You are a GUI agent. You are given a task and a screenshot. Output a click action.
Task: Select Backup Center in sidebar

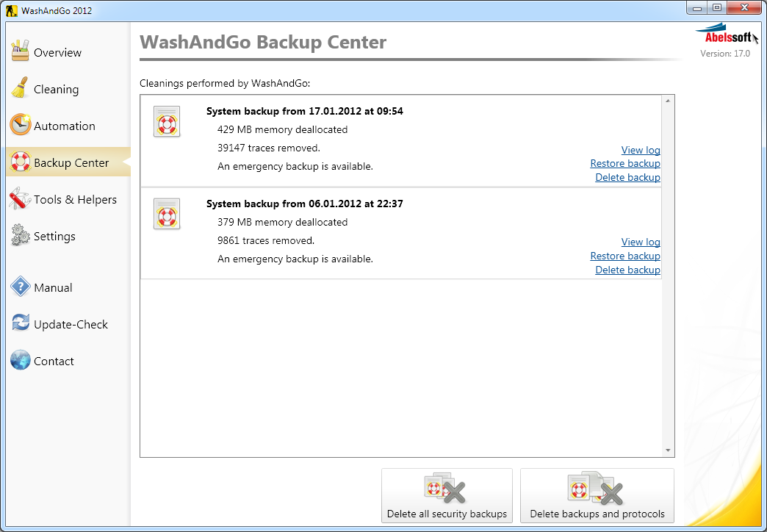point(68,162)
